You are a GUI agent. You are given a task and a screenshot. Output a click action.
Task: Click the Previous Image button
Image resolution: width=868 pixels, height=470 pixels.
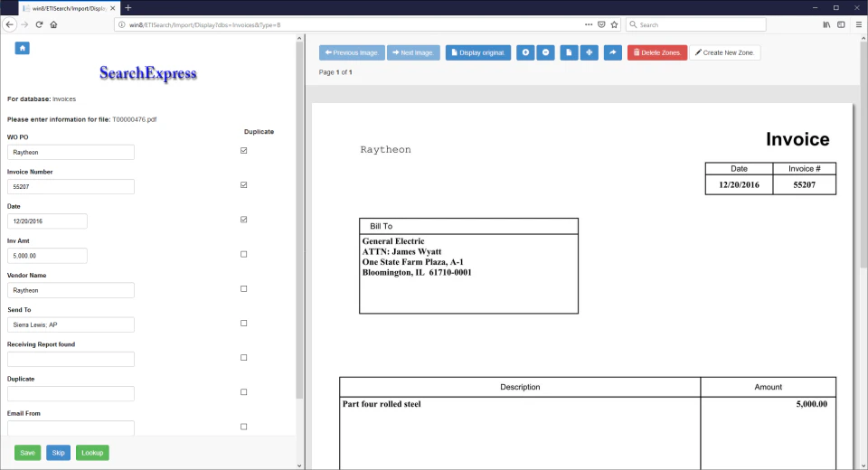coord(352,52)
